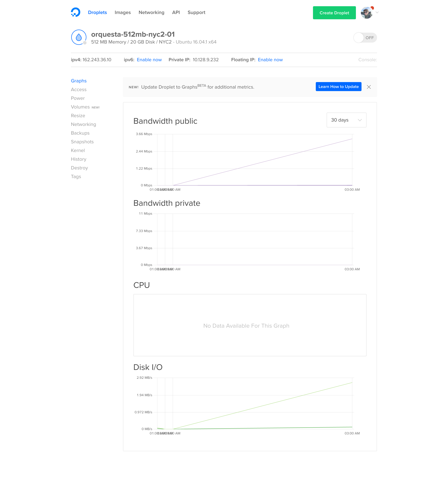Click the CPU heading
The image size is (448, 498).
[x=142, y=285]
